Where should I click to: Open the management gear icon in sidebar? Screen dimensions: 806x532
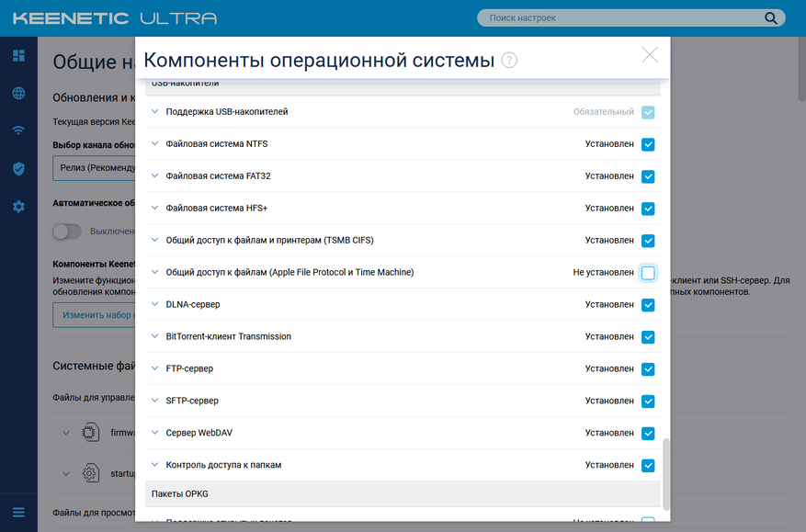[18, 207]
